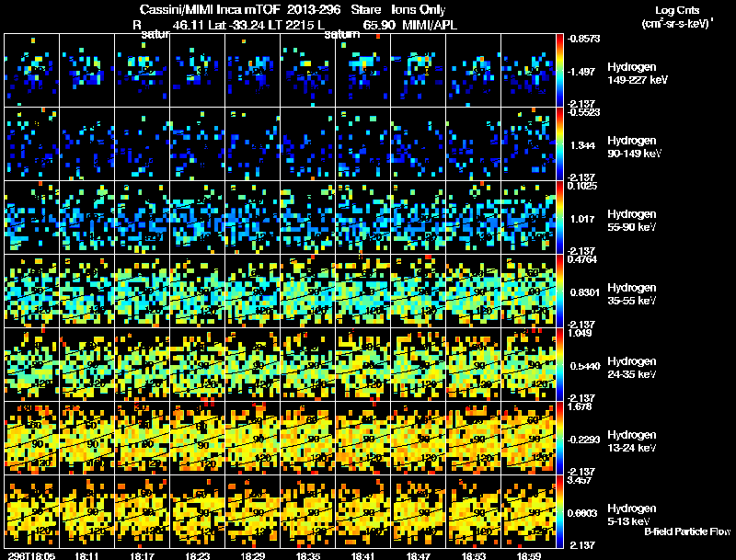Screen dimensions: 736x560
Task: Click the color bar beside Hydrogen 35-55 keV
Action: click(559, 291)
